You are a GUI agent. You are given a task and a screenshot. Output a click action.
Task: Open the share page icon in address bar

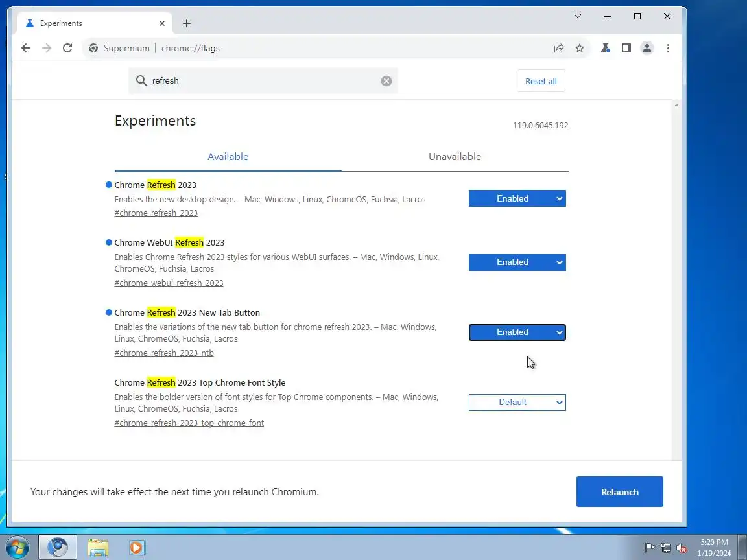[x=559, y=48]
